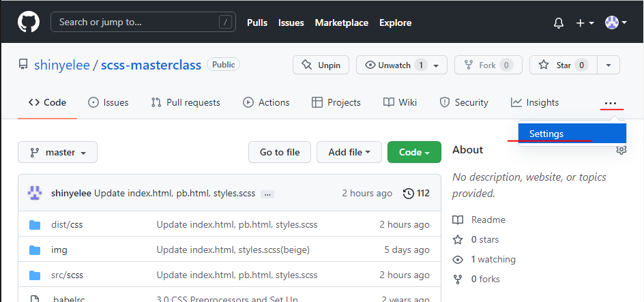Switch to the Security tab
Image resolution: width=644 pixels, height=302 pixels.
(x=464, y=102)
